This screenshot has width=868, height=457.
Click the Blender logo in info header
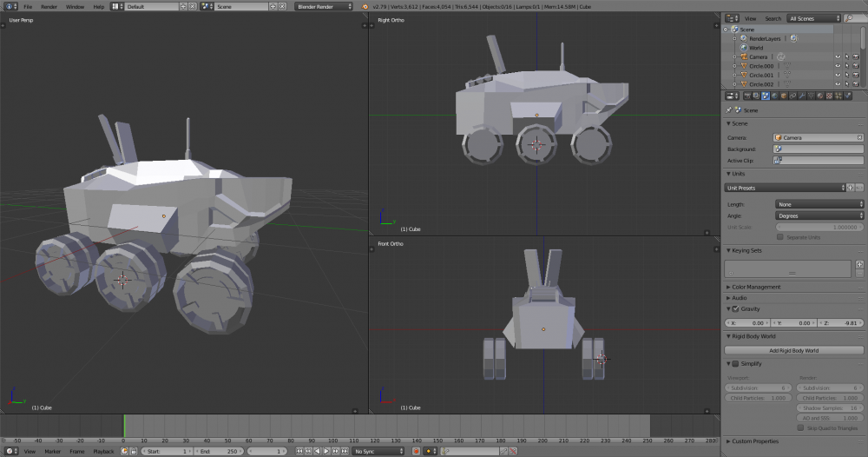[365, 7]
